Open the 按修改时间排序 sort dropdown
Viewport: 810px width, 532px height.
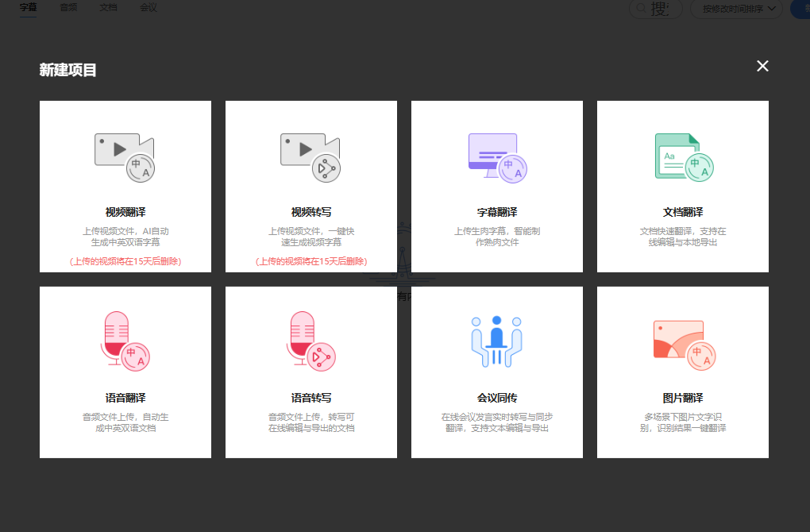tap(736, 9)
